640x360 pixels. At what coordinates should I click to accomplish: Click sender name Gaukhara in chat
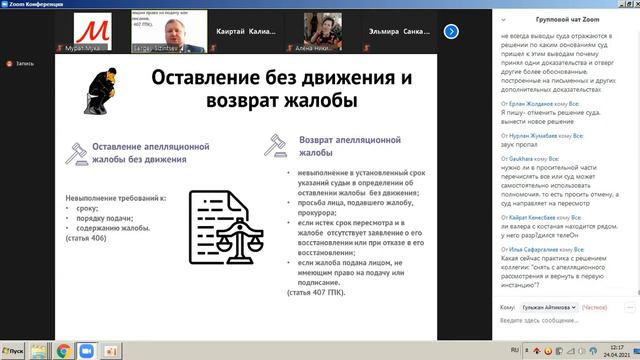tap(521, 159)
